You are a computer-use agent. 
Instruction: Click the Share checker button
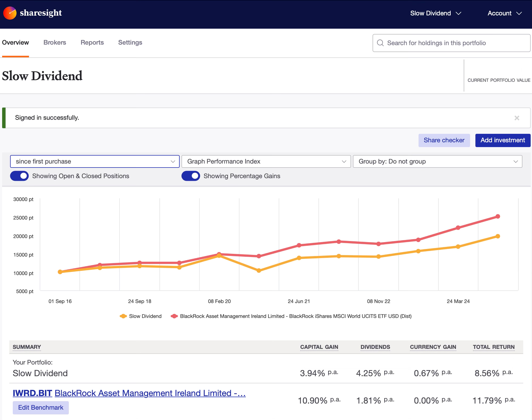(444, 140)
